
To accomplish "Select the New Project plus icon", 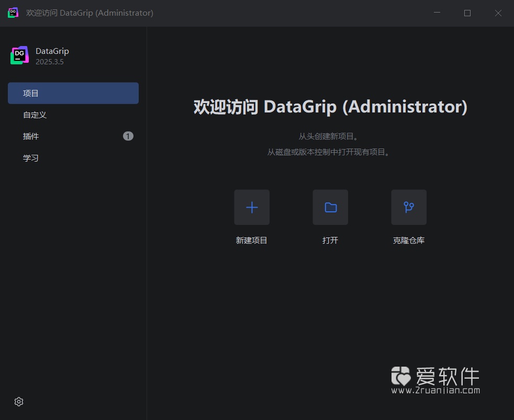I will (252, 207).
